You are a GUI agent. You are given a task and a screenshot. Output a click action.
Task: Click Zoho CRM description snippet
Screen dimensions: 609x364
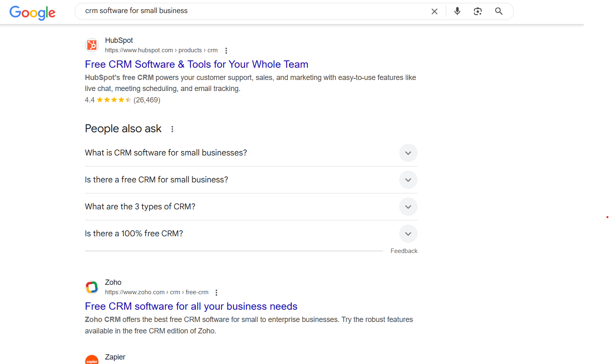(x=249, y=325)
